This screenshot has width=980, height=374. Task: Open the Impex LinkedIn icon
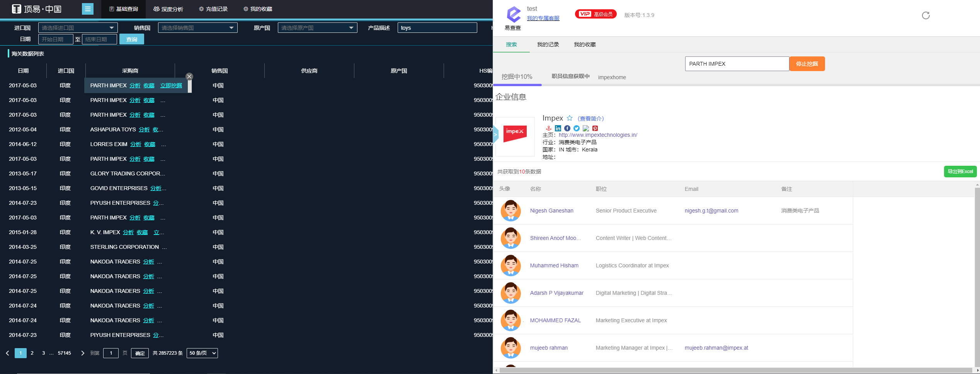pos(558,128)
